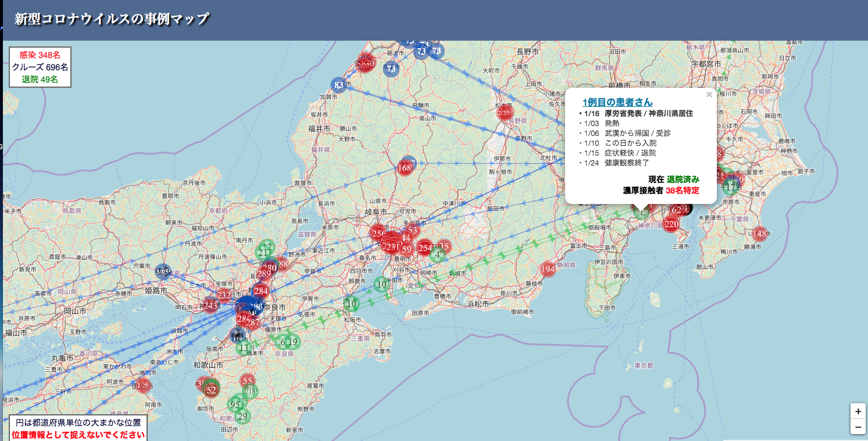
Task: Click the 1/06 武漢から帰国 entry
Action: pos(625,133)
